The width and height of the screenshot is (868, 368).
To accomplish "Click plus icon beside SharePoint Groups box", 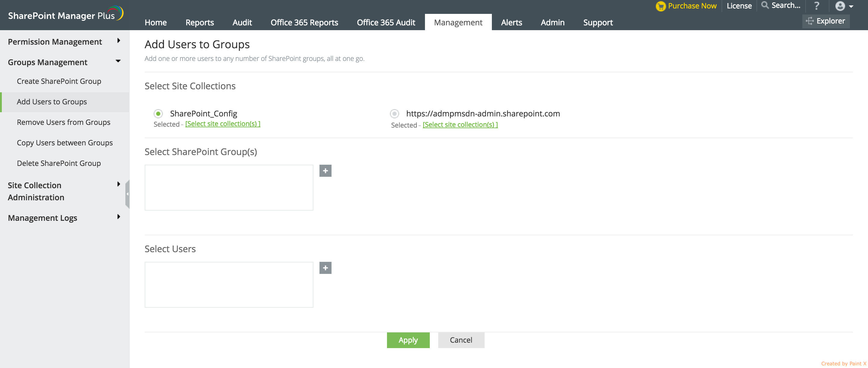I will 325,171.
